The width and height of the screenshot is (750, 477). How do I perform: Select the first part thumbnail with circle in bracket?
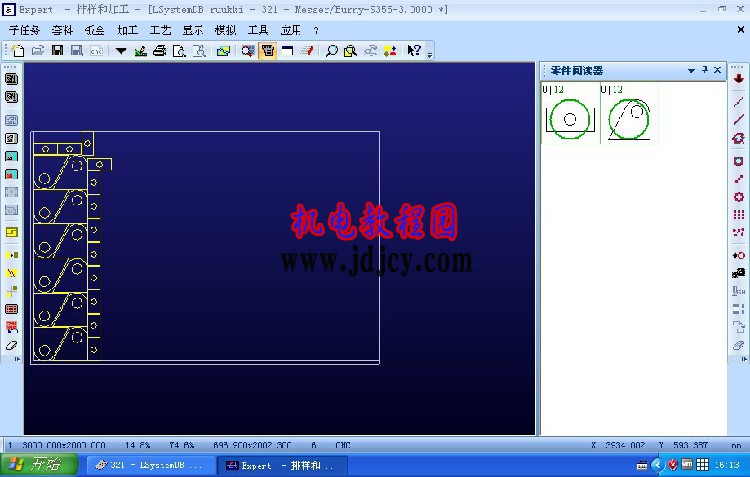(x=570, y=113)
